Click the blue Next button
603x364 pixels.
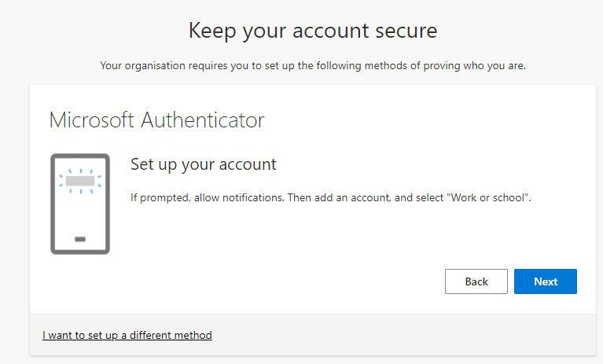pyautogui.click(x=546, y=281)
